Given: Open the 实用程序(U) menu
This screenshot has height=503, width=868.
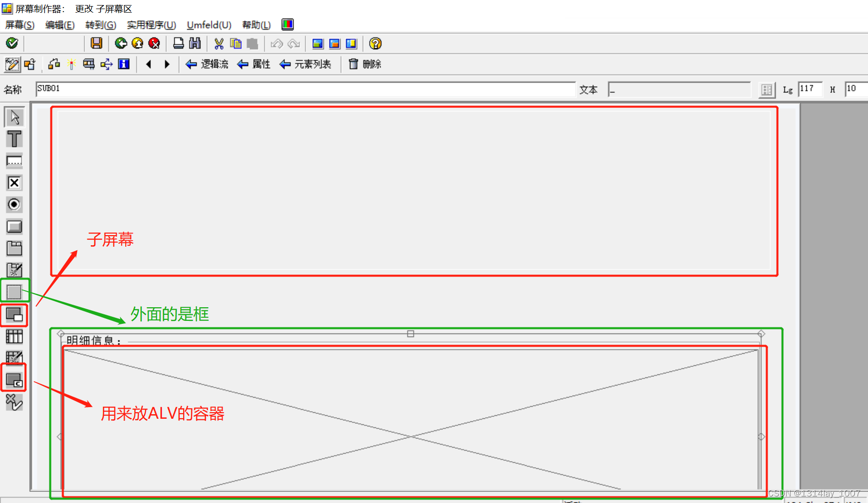Looking at the screenshot, I should point(151,25).
